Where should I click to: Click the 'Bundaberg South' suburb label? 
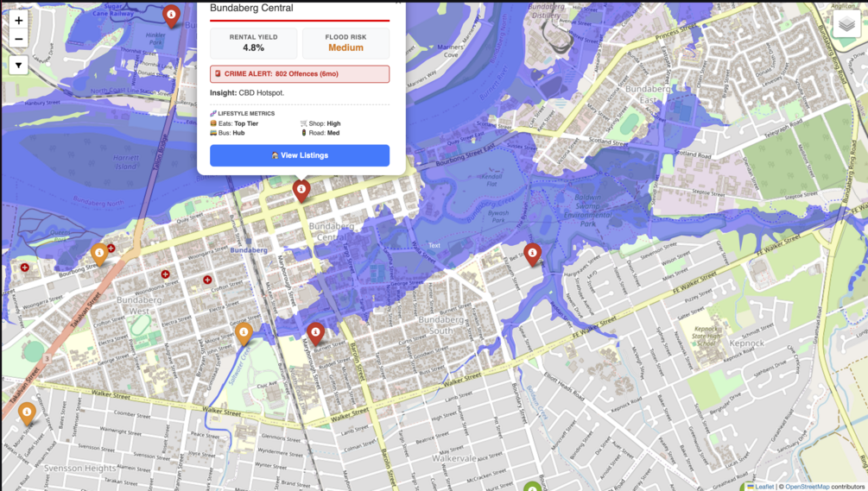pos(441,325)
